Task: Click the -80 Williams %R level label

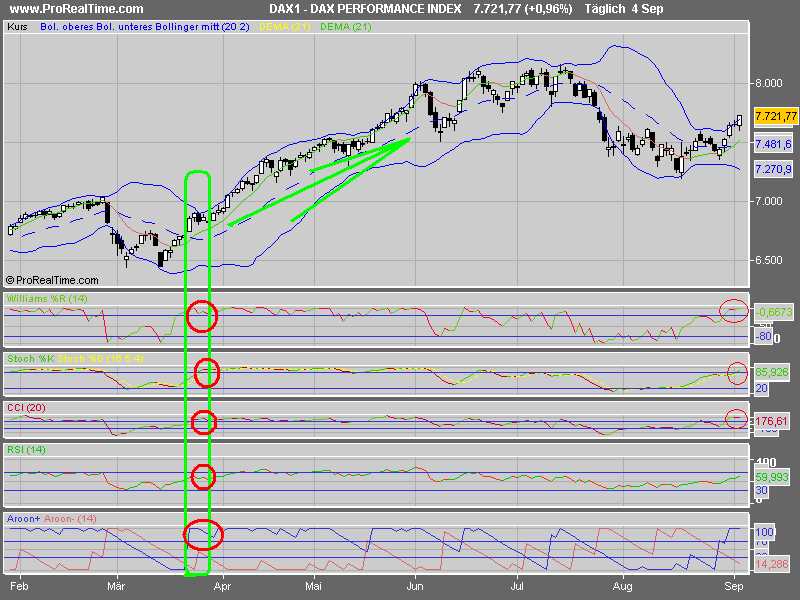Action: (763, 336)
